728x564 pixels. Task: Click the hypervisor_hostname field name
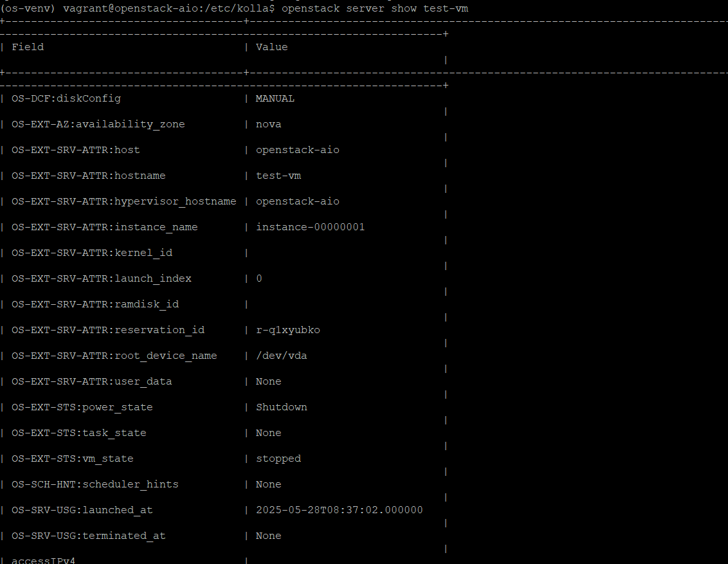[124, 201]
